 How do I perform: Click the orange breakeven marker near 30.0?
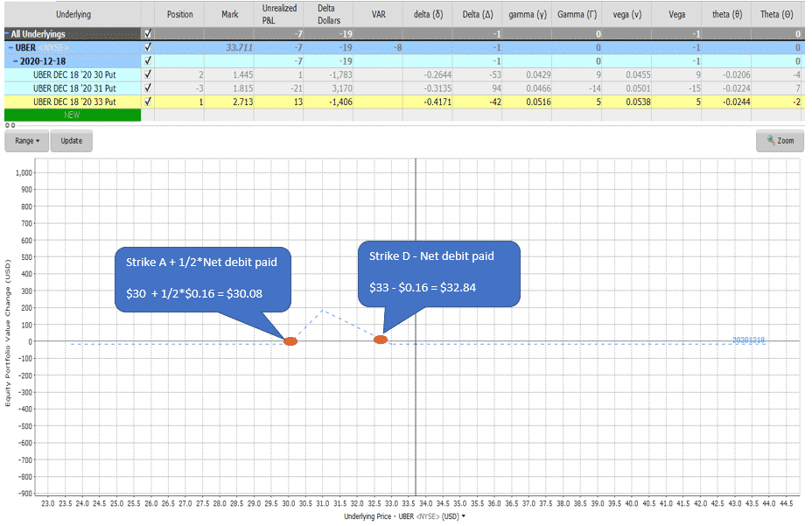point(290,341)
